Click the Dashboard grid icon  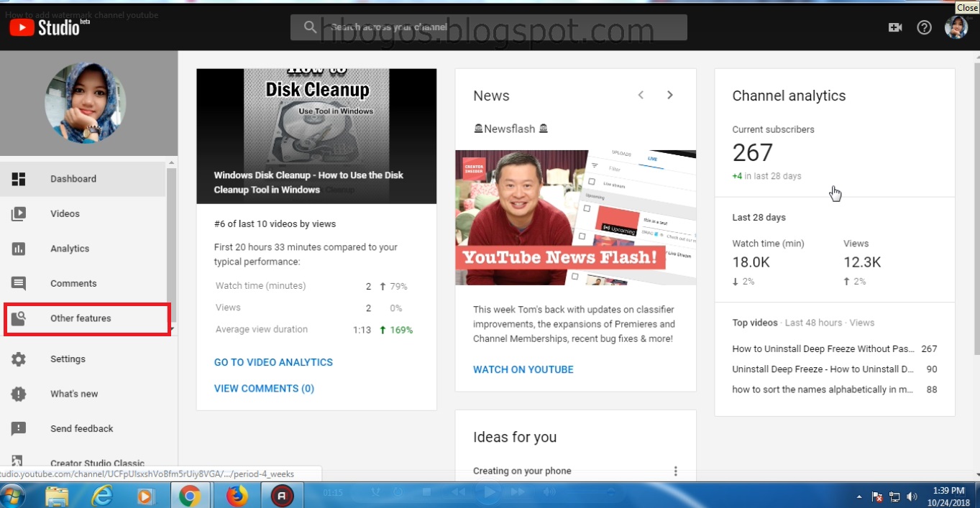[19, 179]
